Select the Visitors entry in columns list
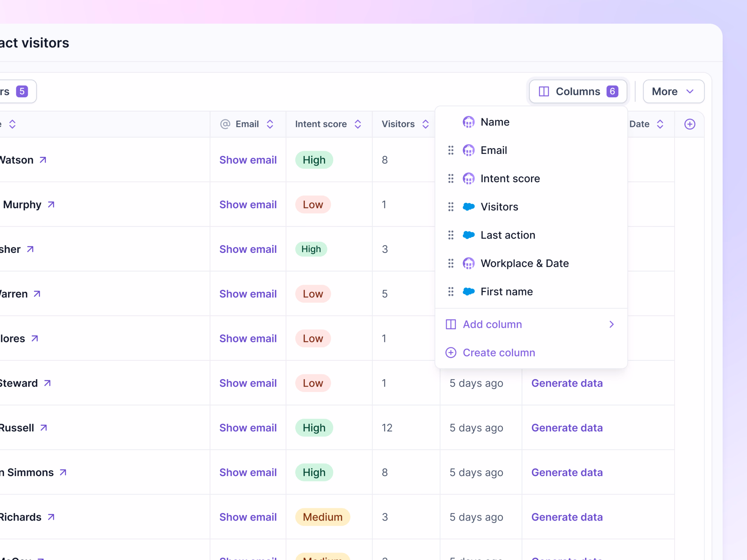Viewport: 747px width, 560px height. coord(531,207)
